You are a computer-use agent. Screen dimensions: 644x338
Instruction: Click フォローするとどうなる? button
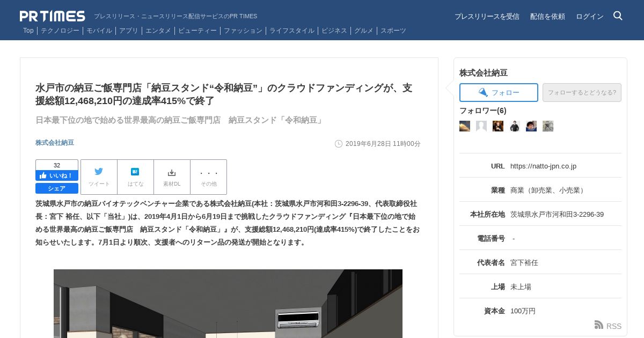[x=582, y=92]
